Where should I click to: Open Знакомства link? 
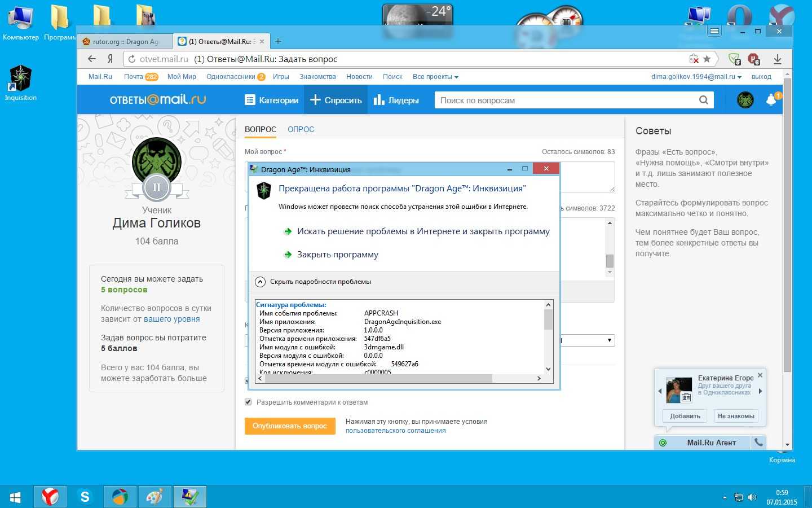317,77
